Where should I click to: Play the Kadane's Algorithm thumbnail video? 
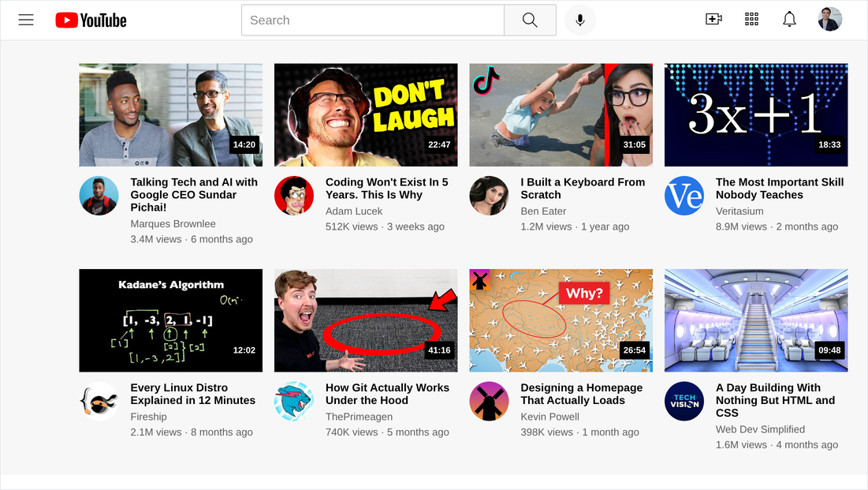[171, 320]
